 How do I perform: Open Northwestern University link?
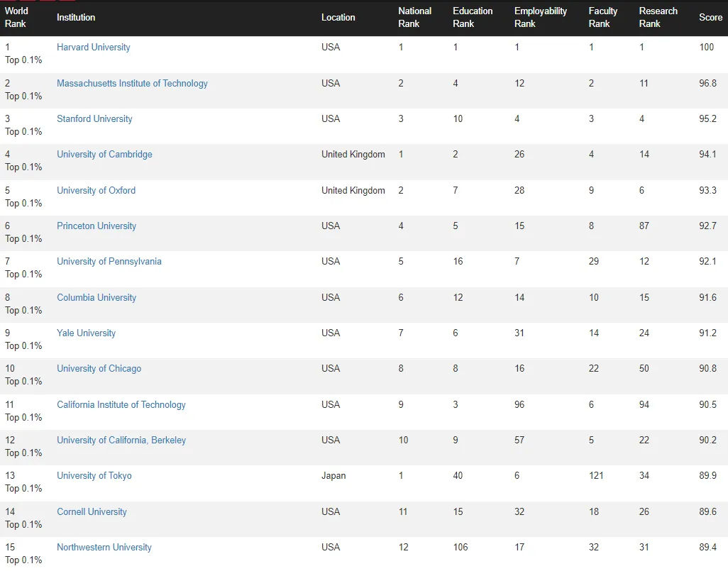[x=104, y=548]
